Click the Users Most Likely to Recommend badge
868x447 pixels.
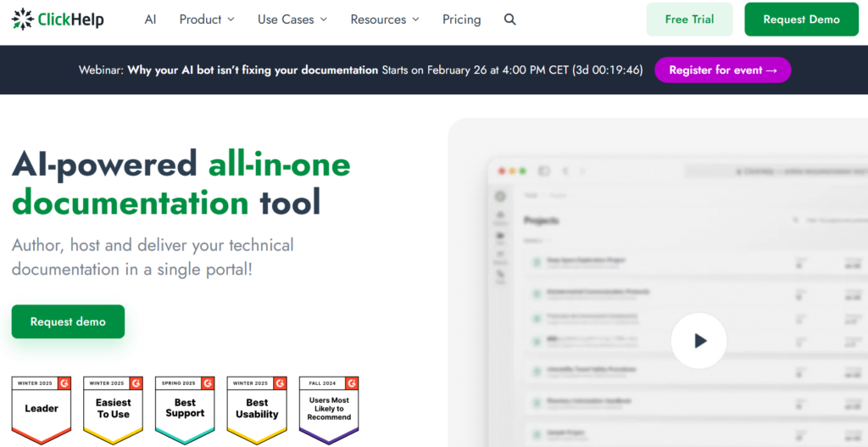point(329,410)
